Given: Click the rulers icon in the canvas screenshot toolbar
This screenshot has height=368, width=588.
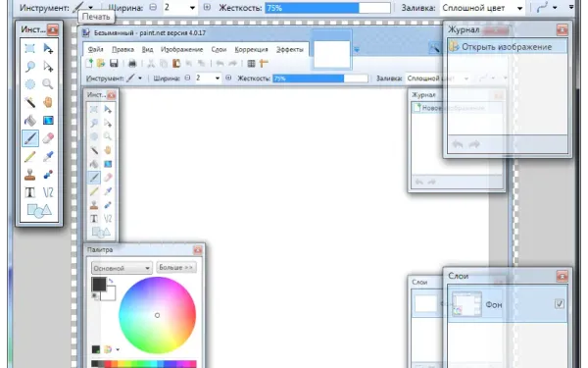Looking at the screenshot, I should pyautogui.click(x=264, y=63).
